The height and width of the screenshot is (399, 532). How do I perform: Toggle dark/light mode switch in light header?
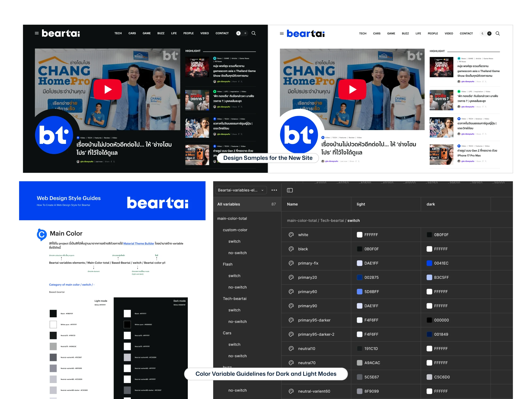tap(486, 34)
